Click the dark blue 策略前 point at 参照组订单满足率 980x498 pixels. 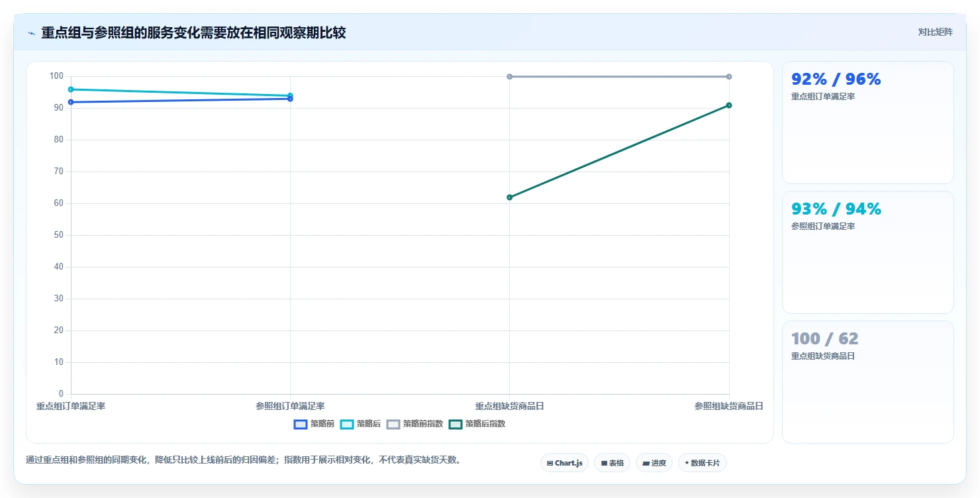point(290,99)
